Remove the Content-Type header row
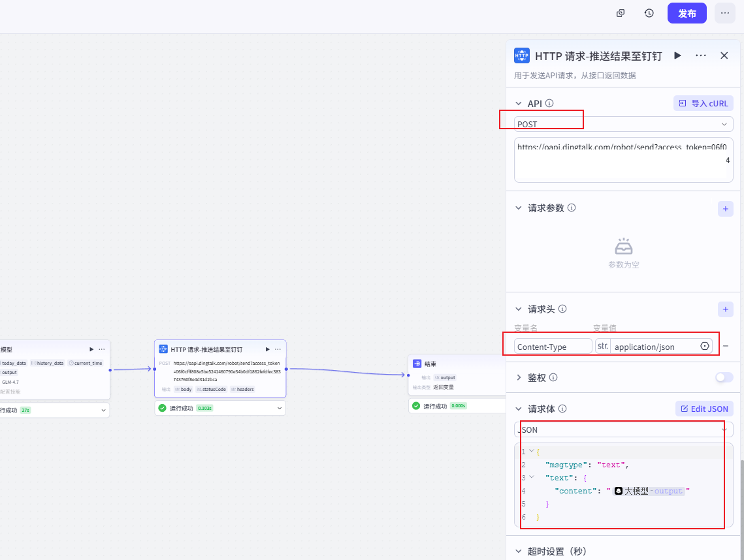This screenshot has width=744, height=560. 726,346
